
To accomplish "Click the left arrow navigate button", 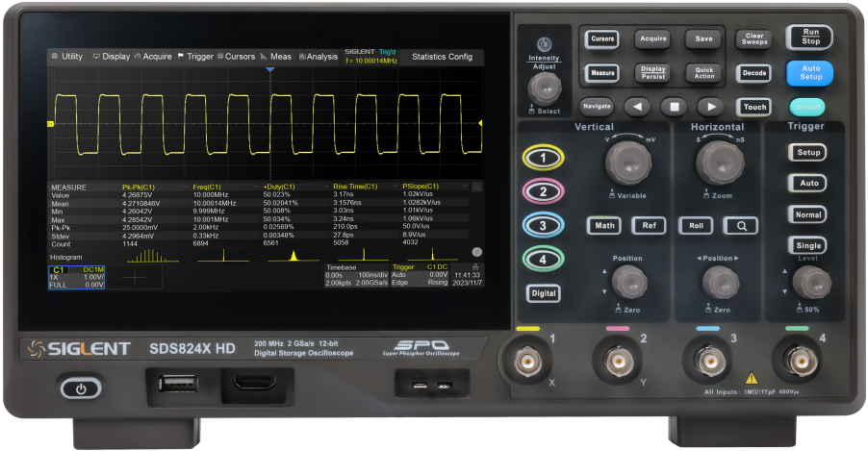I will point(637,107).
